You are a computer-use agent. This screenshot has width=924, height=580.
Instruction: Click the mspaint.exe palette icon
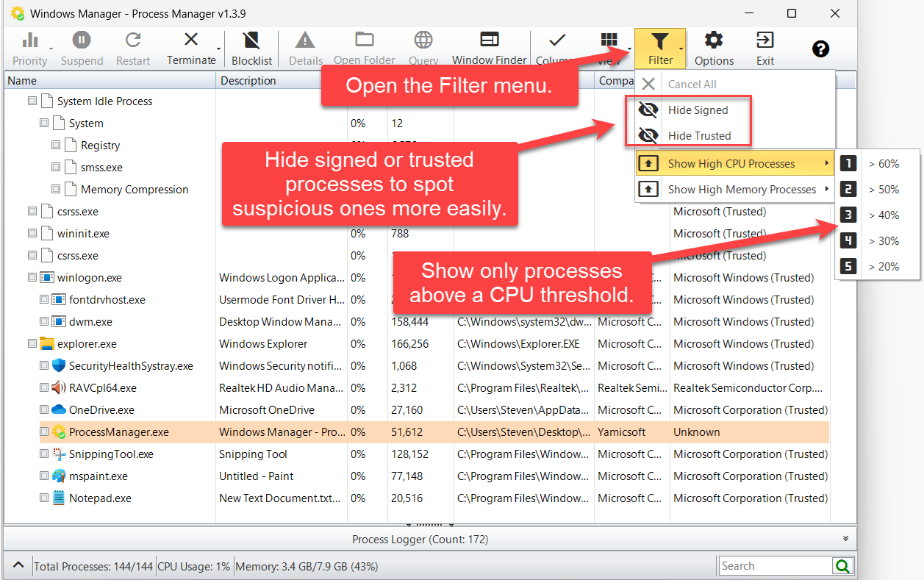click(59, 476)
